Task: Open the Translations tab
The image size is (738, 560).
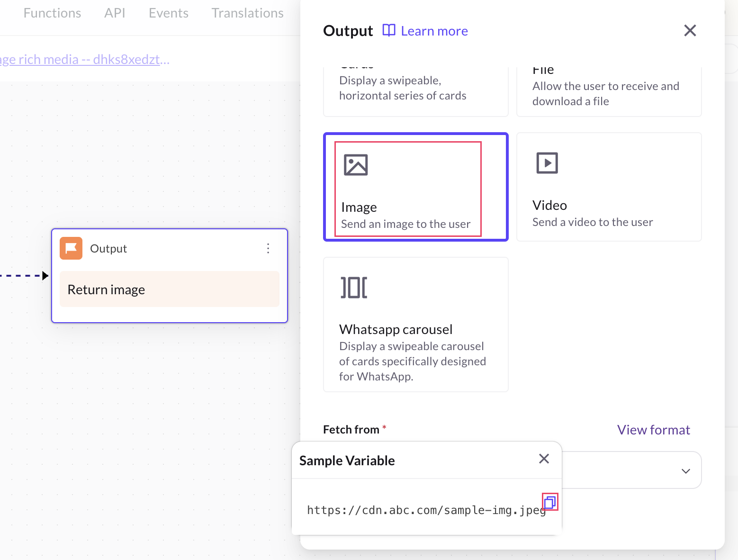Action: (x=247, y=13)
